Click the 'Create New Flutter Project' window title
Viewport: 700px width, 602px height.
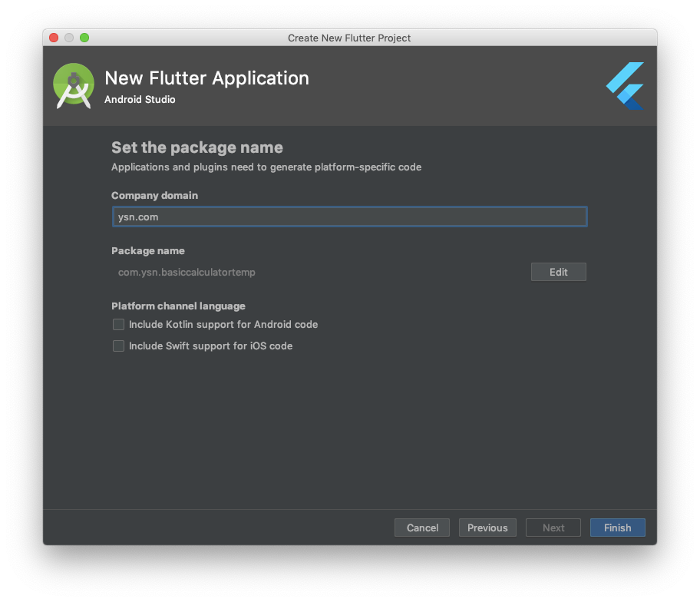[x=349, y=38]
